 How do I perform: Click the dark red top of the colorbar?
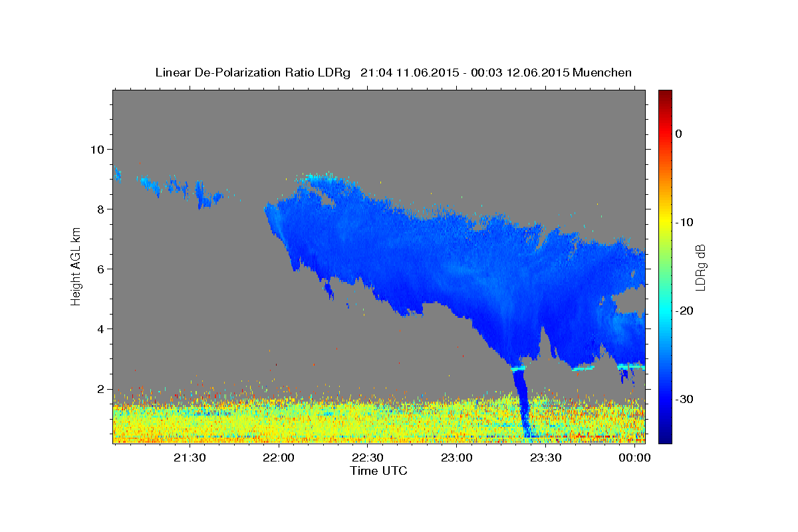click(x=665, y=95)
